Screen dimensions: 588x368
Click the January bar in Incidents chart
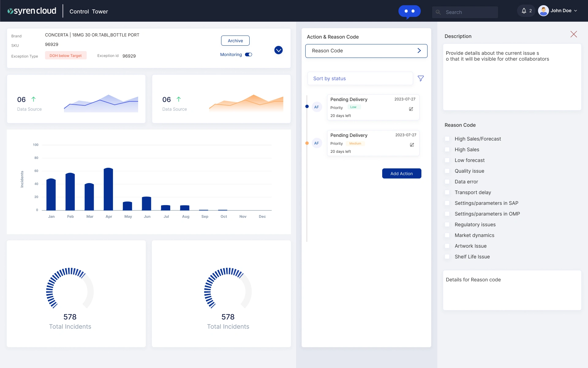point(51,194)
